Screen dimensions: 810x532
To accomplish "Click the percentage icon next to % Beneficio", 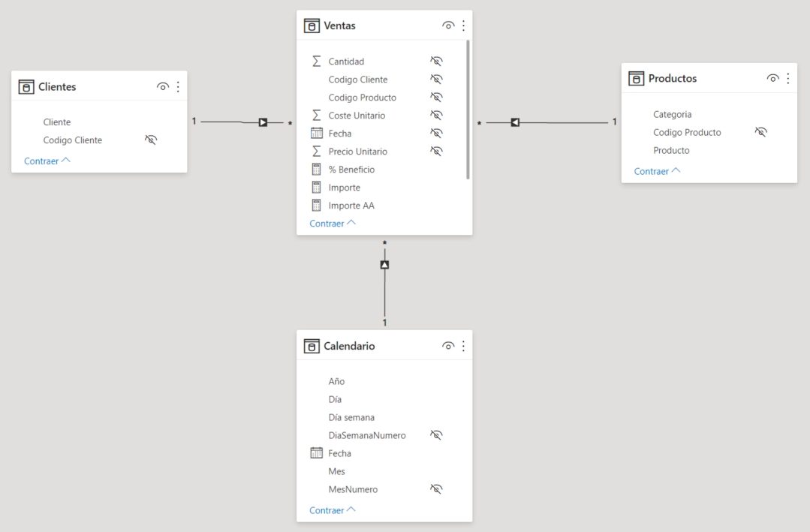I will click(316, 169).
